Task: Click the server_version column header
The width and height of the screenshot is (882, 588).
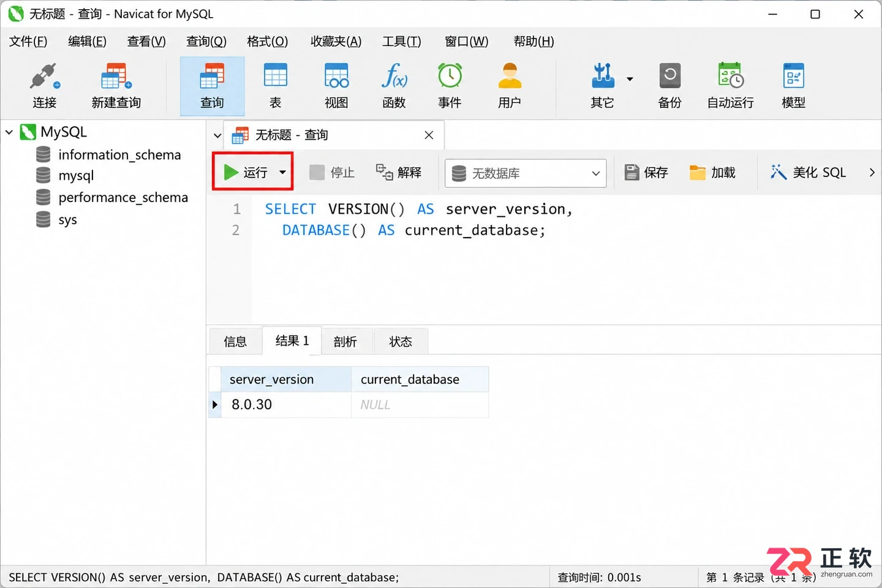Action: click(x=286, y=379)
